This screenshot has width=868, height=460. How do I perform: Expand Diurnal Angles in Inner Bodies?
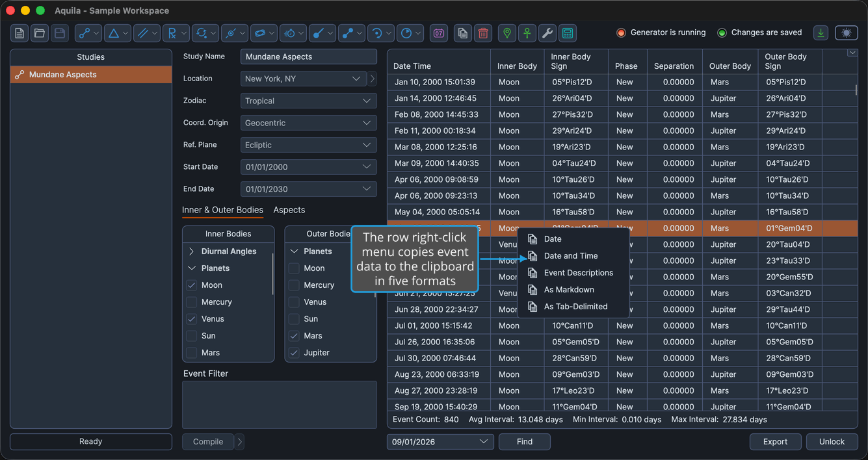pyautogui.click(x=191, y=251)
